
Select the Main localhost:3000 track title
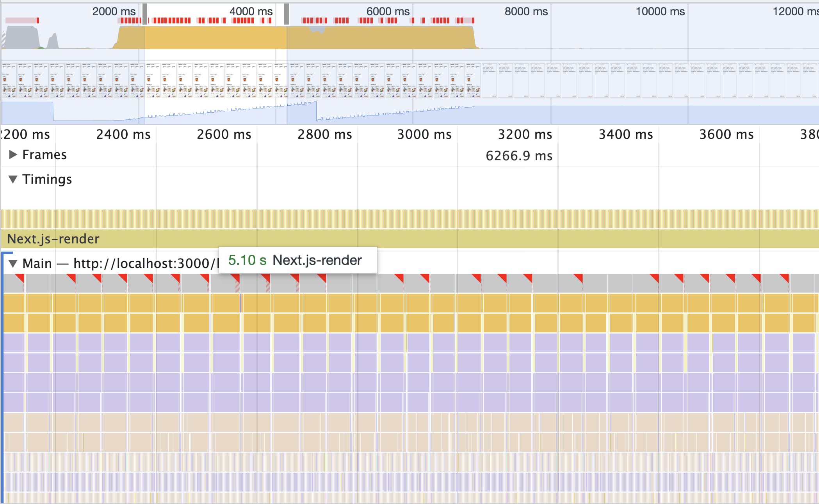[117, 264]
